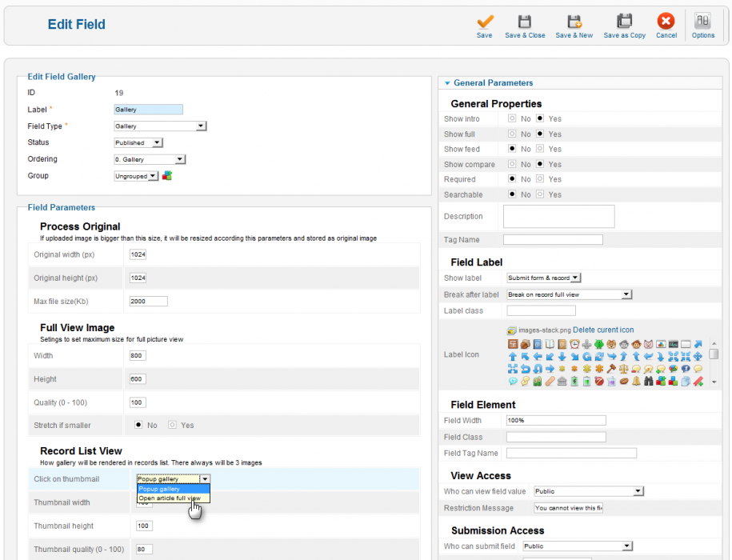This screenshot has width=732, height=560.
Task: Set Required to Yes
Action: (540, 180)
